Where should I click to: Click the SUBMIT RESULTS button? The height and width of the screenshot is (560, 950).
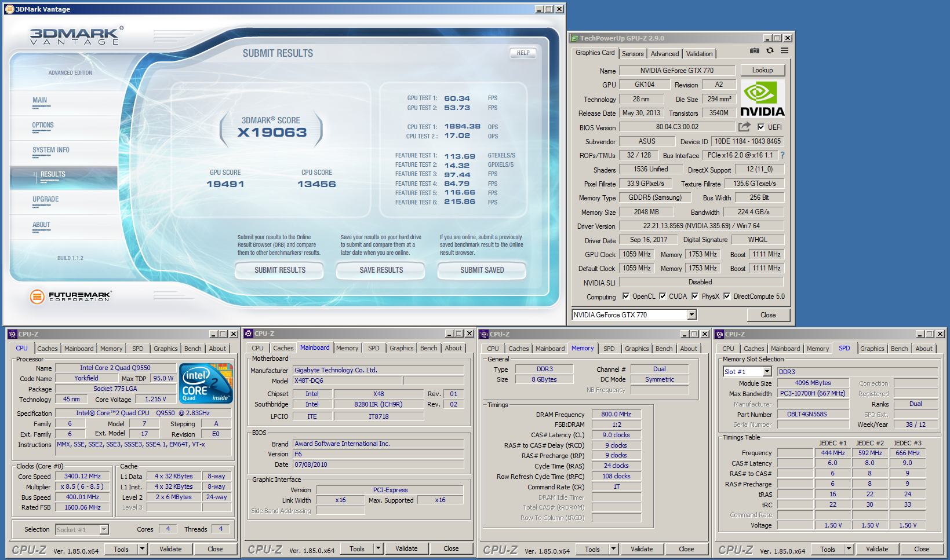[280, 270]
